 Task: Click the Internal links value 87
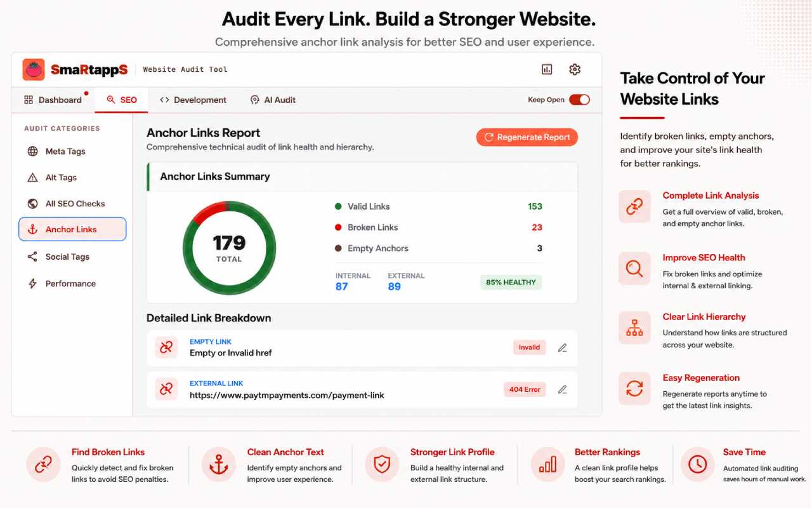click(x=342, y=286)
